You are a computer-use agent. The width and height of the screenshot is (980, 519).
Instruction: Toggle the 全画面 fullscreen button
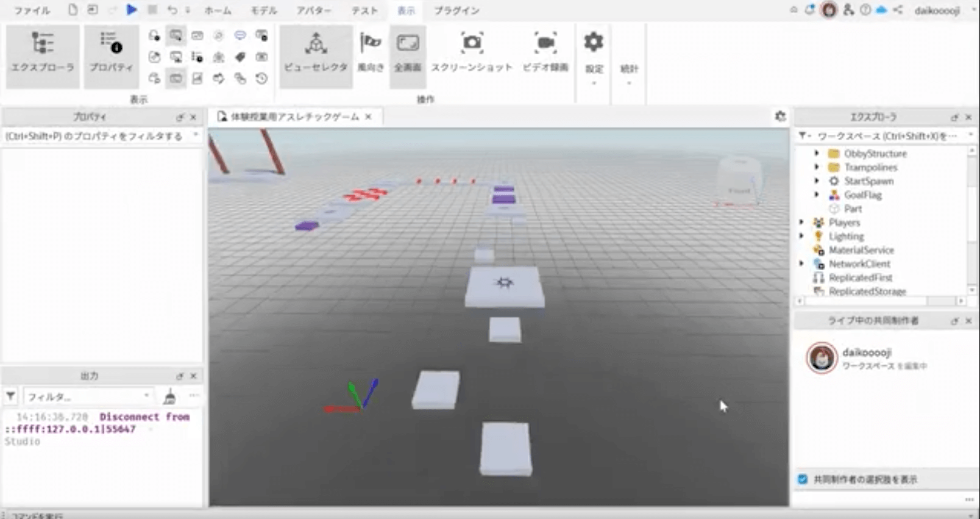tap(408, 56)
